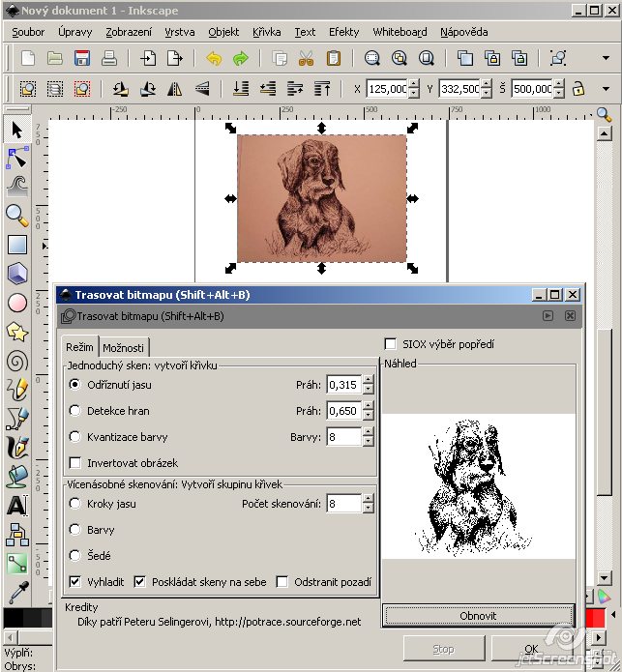Click the Undo arrow icon
Screen dimensions: 622x672
(x=214, y=58)
